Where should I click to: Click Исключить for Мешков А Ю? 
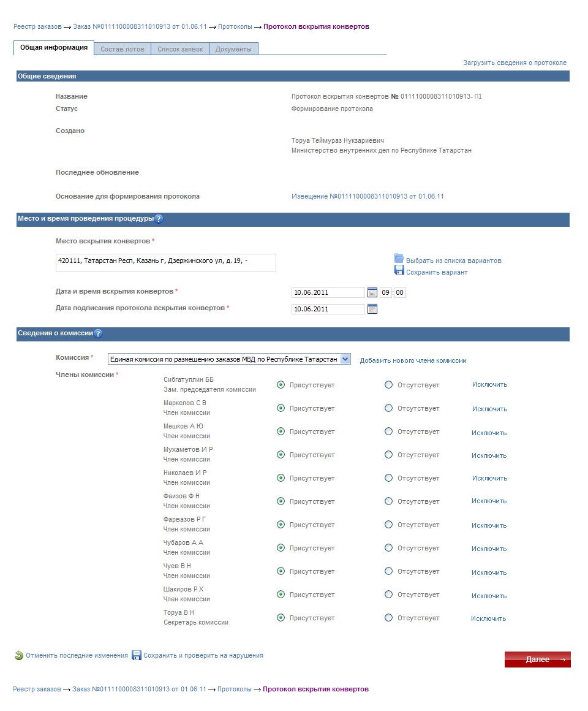[x=489, y=433]
